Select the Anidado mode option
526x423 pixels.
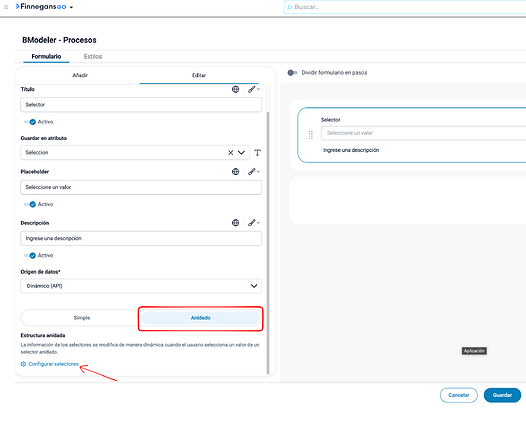(201, 318)
